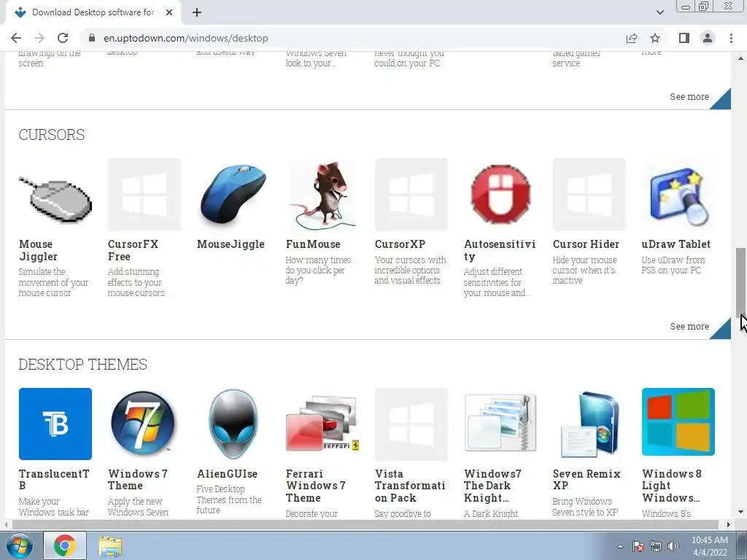Open the TranslucentTB blue icon
The height and width of the screenshot is (560, 747).
pos(55,424)
